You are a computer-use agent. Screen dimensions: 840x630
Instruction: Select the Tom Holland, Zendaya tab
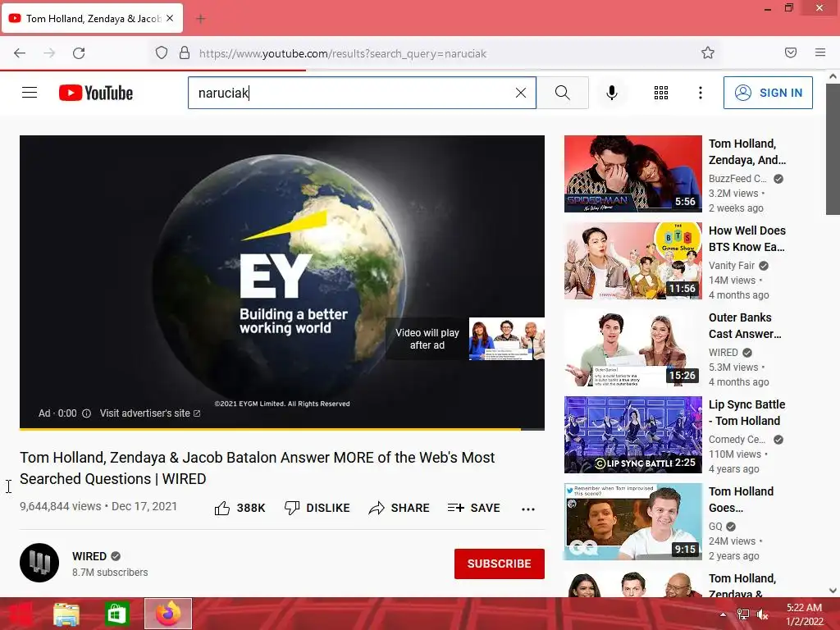click(x=92, y=18)
